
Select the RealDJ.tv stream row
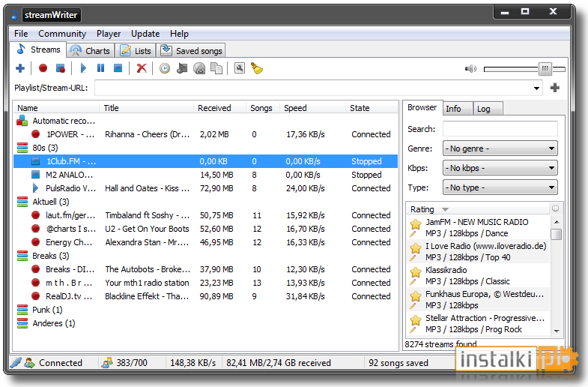click(205, 296)
